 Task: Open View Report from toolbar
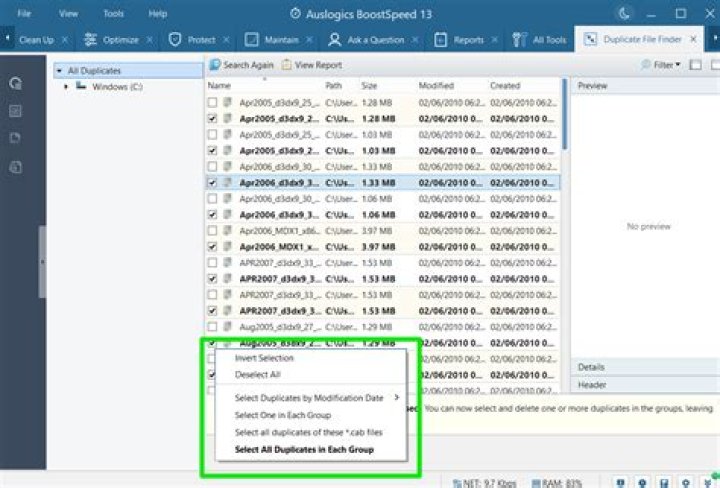(312, 65)
